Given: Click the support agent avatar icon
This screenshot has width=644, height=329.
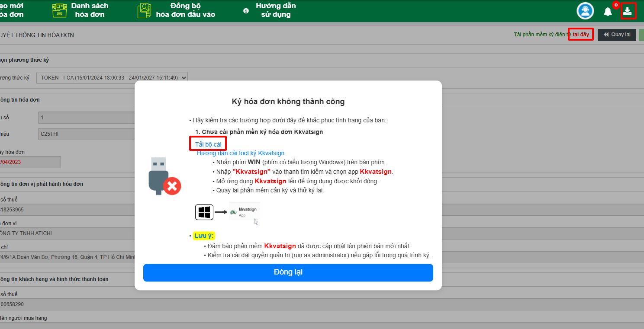Looking at the screenshot, I should point(585,11).
